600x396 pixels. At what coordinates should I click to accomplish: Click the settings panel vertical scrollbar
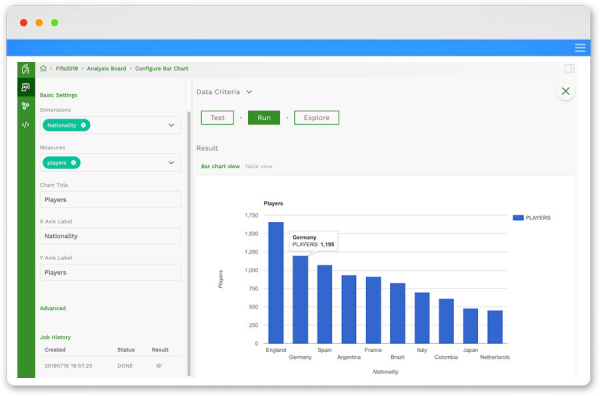coord(189,243)
